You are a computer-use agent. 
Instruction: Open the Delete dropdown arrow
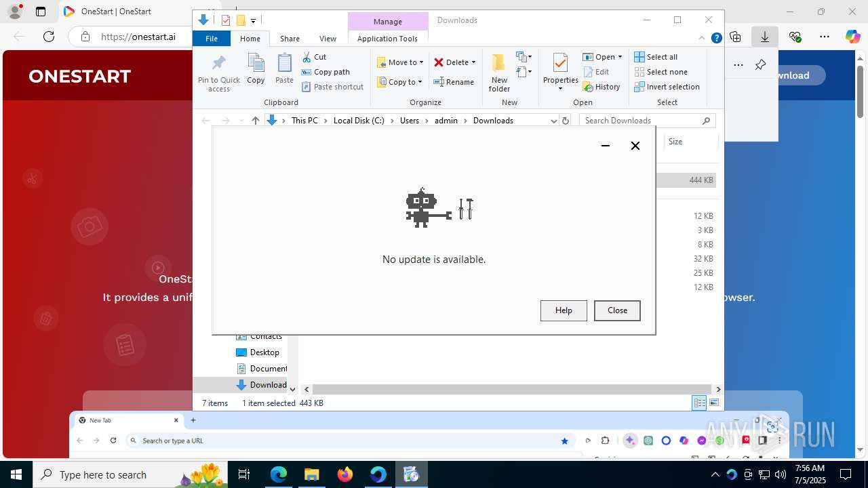pyautogui.click(x=473, y=62)
